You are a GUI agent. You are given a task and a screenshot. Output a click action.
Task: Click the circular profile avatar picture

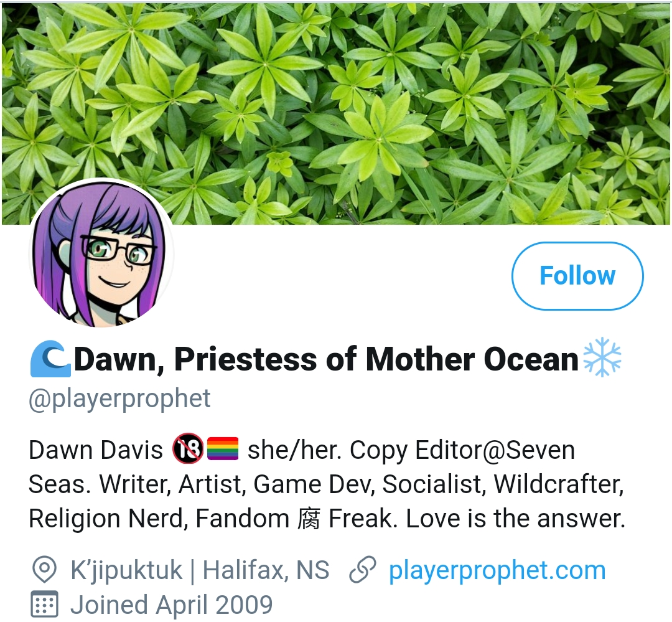tap(101, 254)
